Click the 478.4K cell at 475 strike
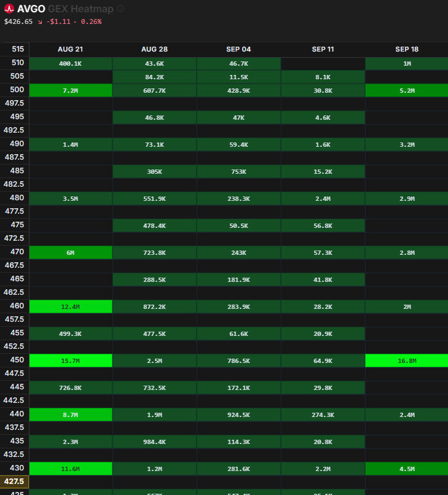 tap(154, 225)
